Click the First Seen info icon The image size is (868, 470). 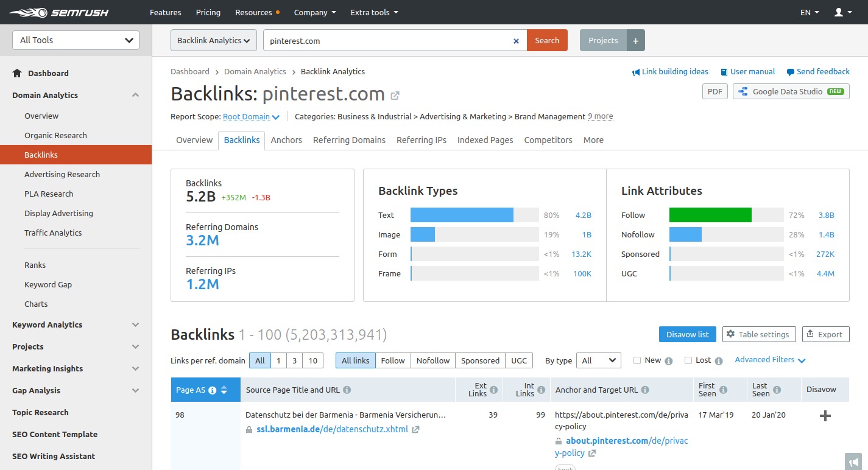723,390
